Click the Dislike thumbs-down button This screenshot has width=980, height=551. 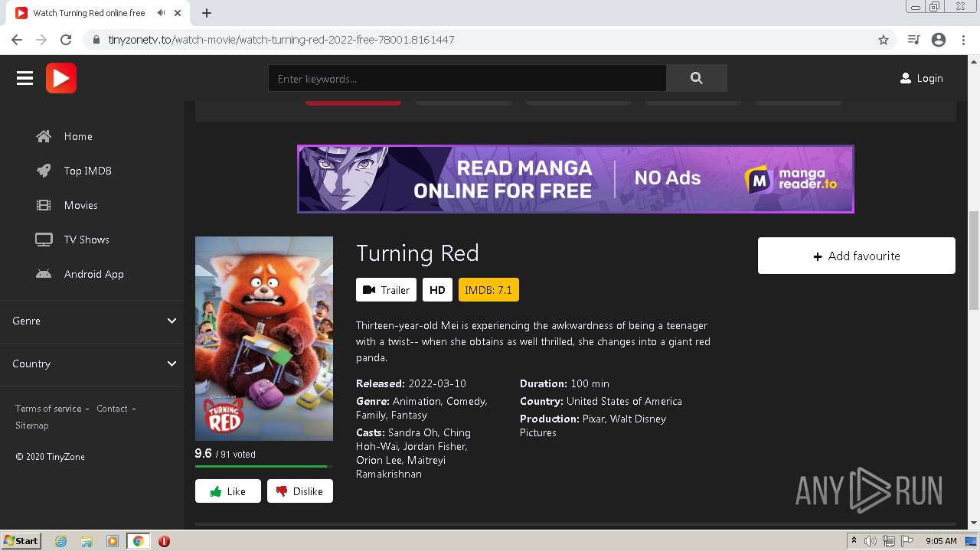point(299,491)
